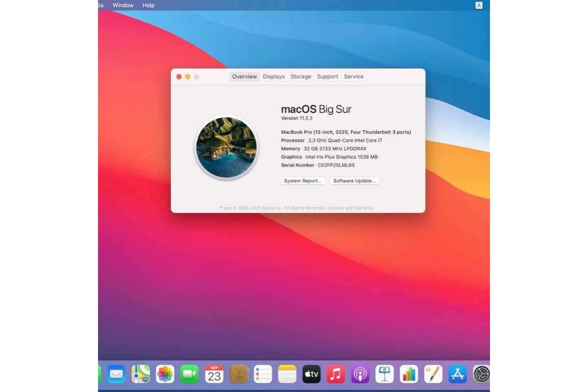The height and width of the screenshot is (392, 588).
Task: Open the Notes app icon
Action: click(287, 374)
